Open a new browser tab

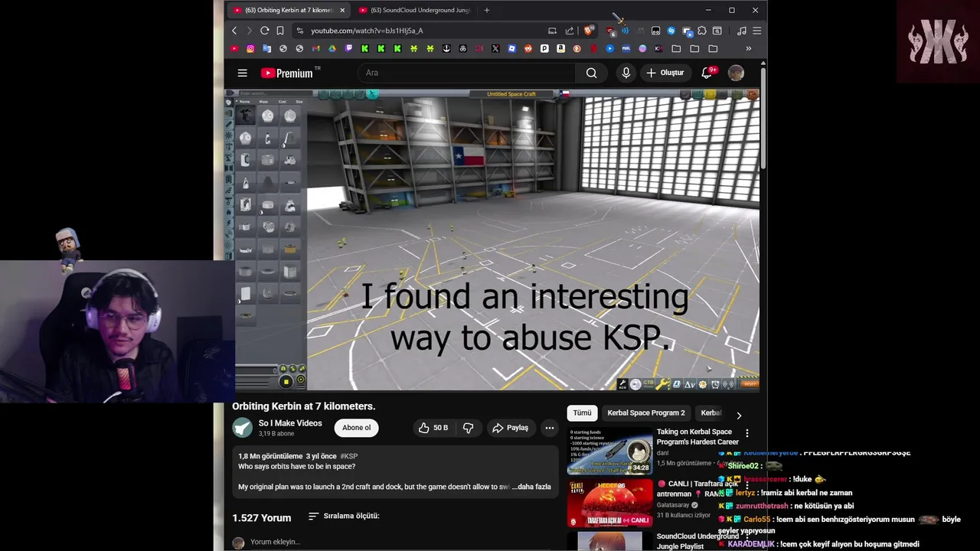[x=487, y=10]
